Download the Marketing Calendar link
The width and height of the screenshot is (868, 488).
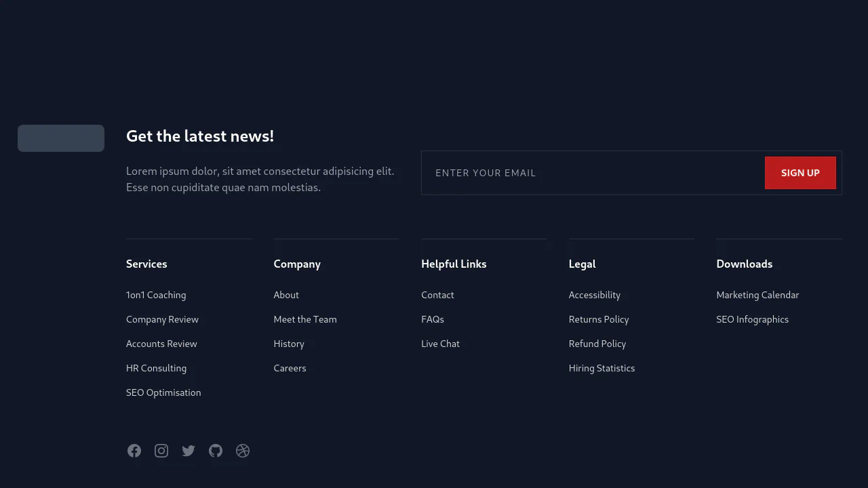757,295
